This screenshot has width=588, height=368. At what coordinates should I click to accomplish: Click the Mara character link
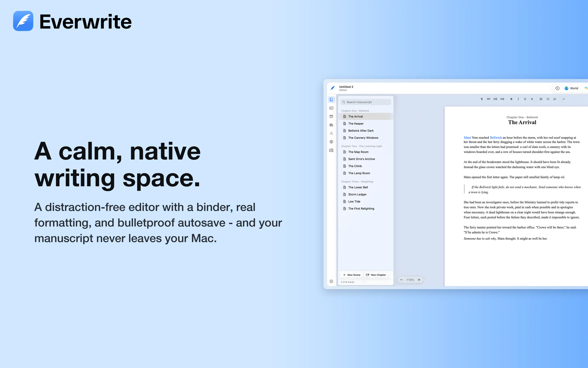pos(467,138)
